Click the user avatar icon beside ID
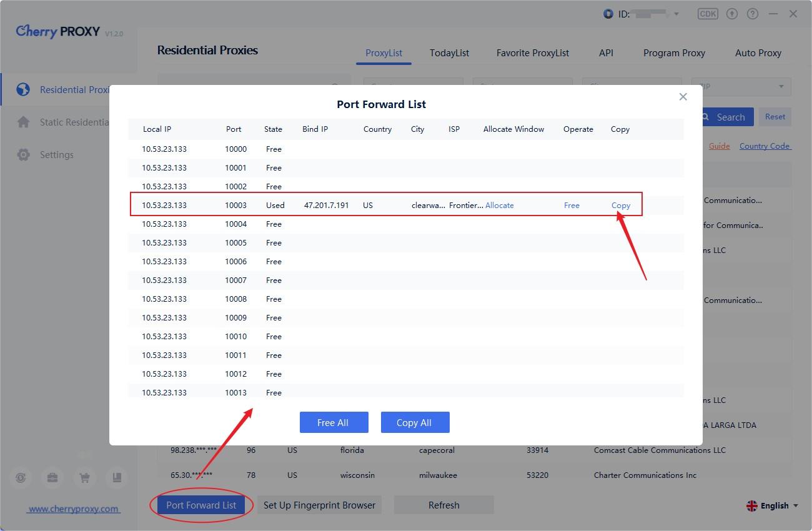Screen dimensions: 812x531 [x=608, y=14]
